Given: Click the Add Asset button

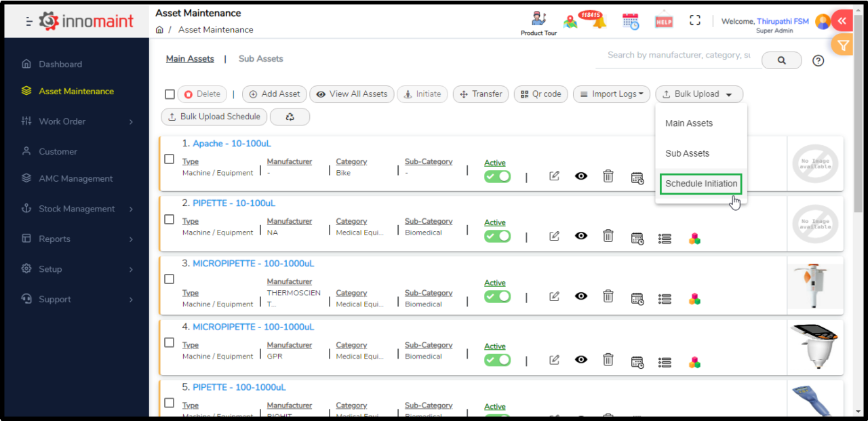Looking at the screenshot, I should [x=274, y=94].
